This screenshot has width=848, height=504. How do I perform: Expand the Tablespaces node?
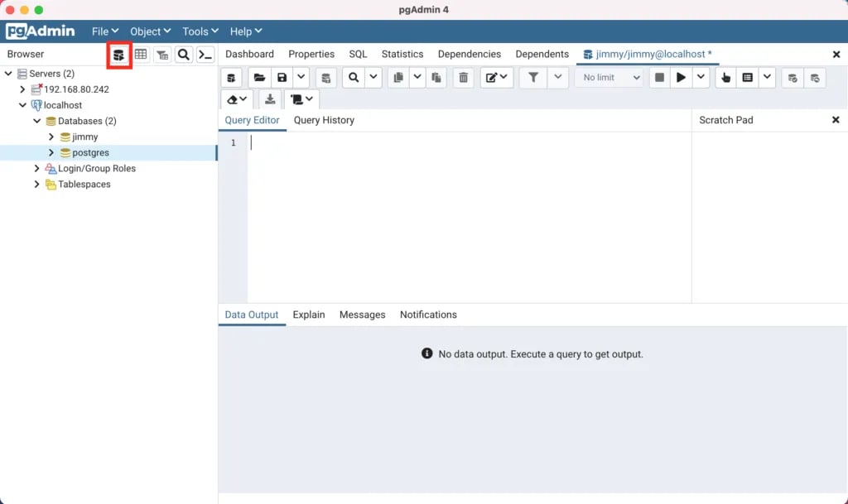(x=36, y=185)
